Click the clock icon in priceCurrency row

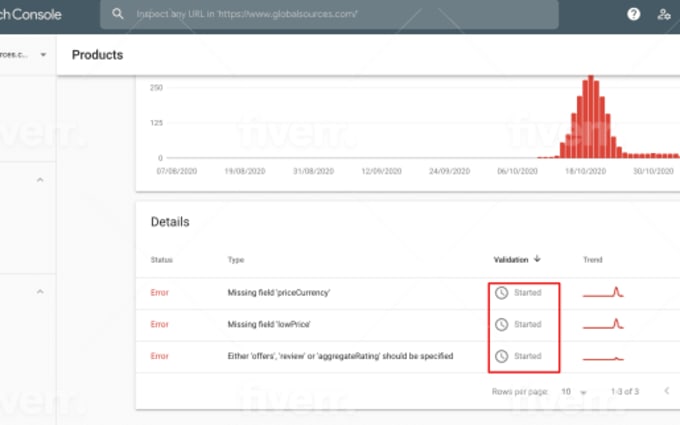[x=502, y=293]
